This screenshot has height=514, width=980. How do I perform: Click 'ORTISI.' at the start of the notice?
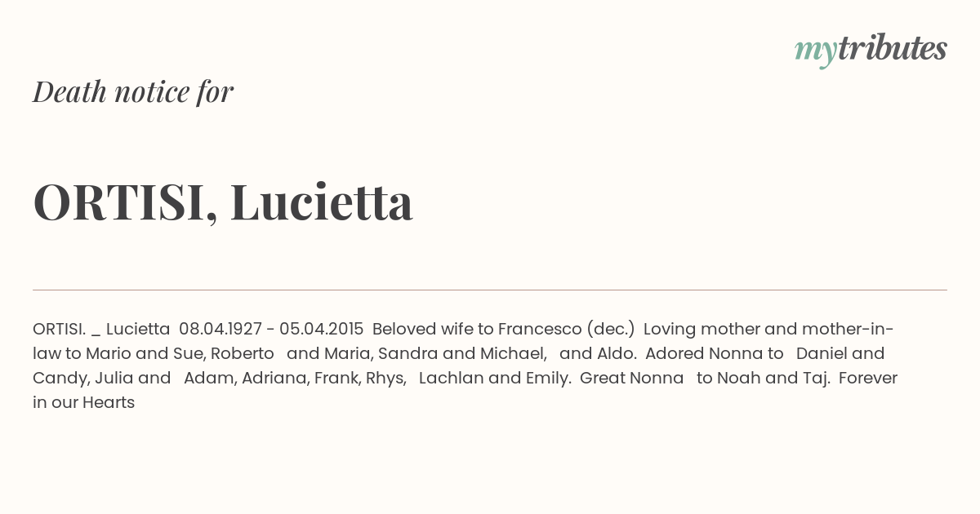click(x=60, y=329)
